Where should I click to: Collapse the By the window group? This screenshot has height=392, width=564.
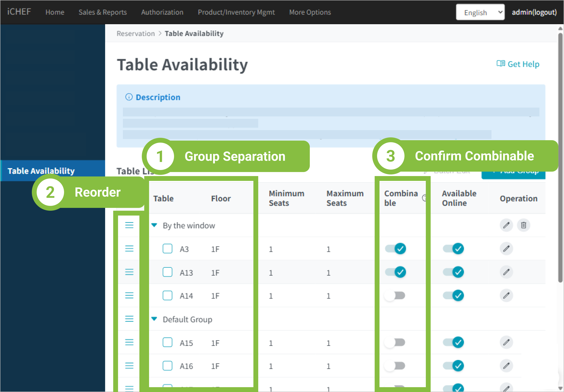154,225
